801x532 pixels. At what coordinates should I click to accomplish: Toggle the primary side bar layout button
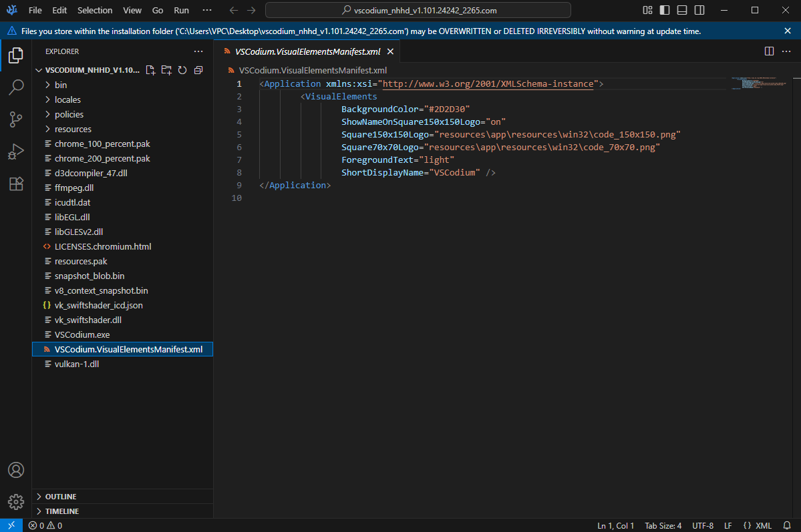click(x=665, y=10)
